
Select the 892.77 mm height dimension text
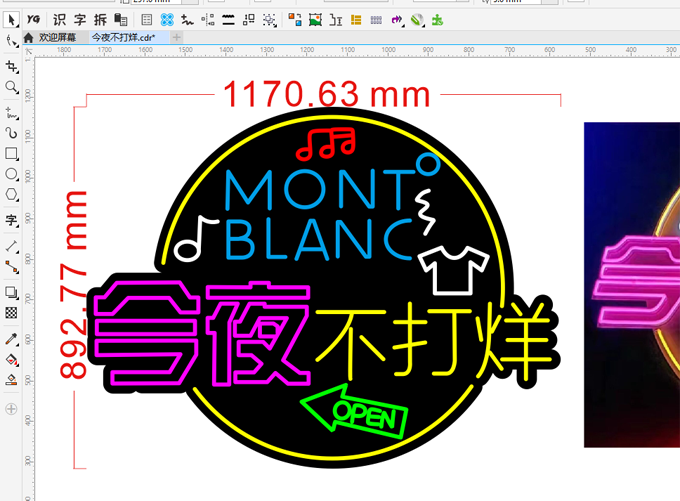point(73,284)
